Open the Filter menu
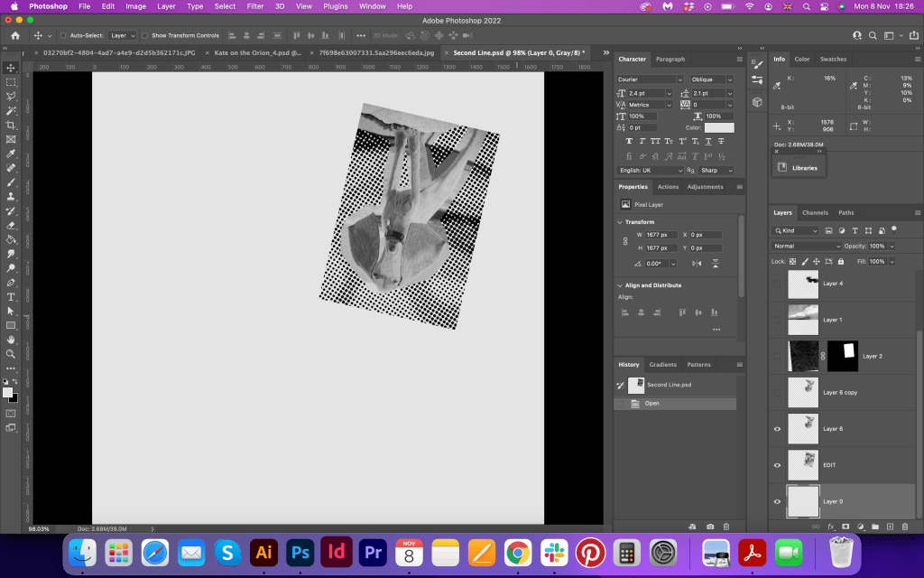This screenshot has width=924, height=578. click(x=255, y=6)
